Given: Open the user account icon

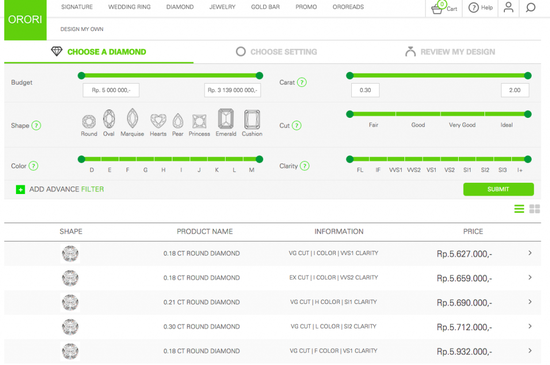Looking at the screenshot, I should tap(508, 7).
